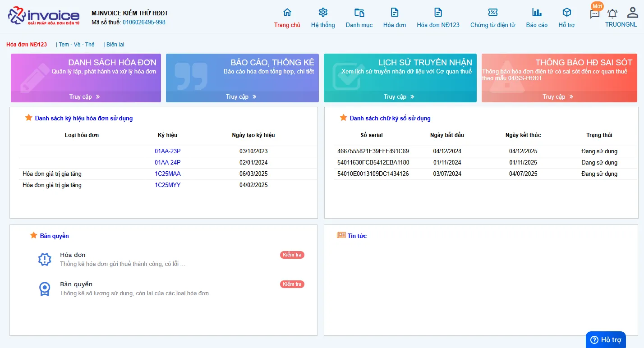
Task: Open the Danh mục menu label
Action: (x=359, y=25)
